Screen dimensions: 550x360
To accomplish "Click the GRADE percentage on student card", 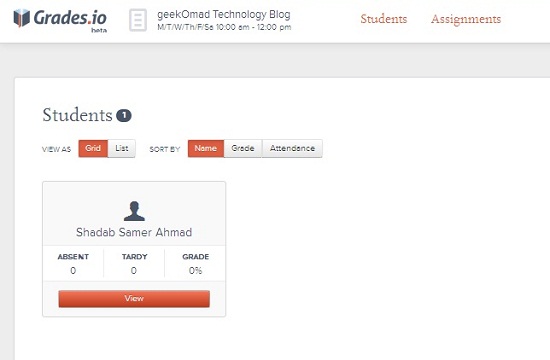I will (195, 271).
